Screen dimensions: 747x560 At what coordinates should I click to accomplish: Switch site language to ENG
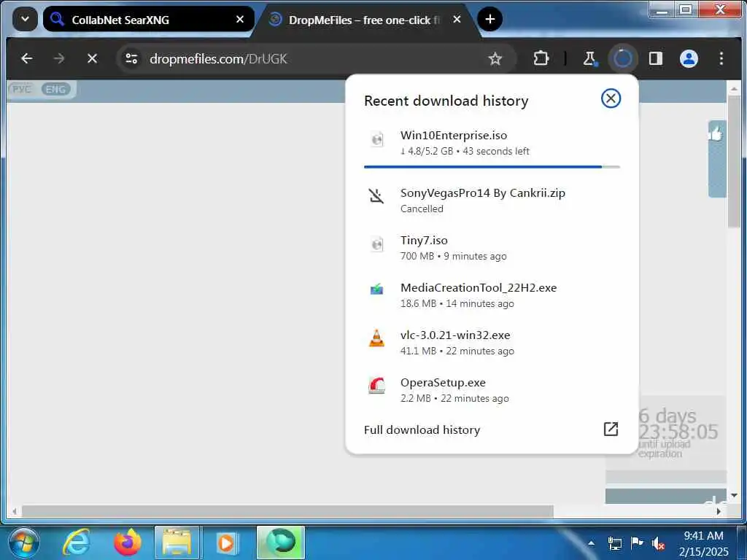(x=55, y=89)
